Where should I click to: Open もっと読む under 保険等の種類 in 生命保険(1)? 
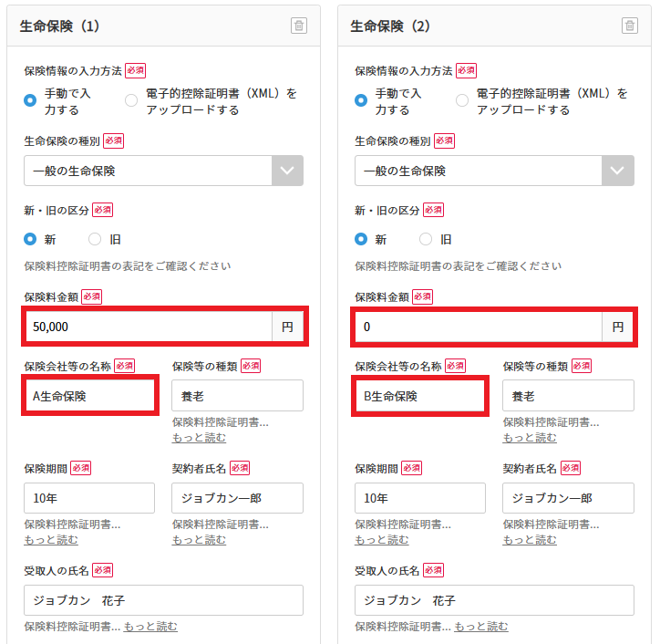(199, 438)
